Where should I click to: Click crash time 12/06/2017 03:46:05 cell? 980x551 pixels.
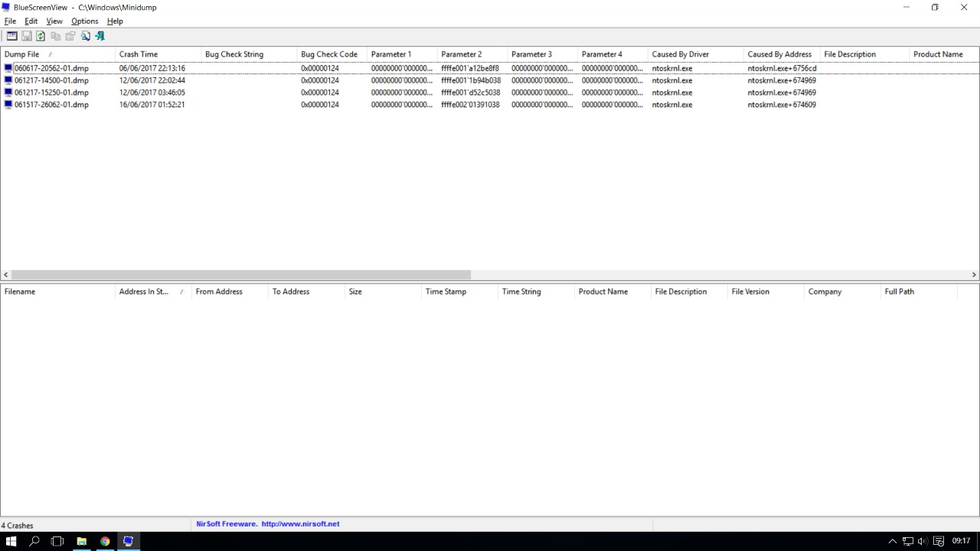click(152, 93)
